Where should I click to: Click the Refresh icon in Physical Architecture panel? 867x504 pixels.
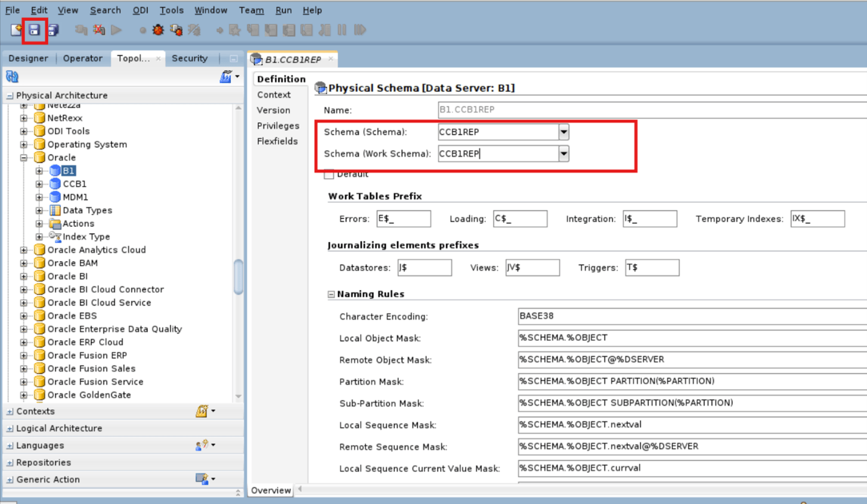coord(11,76)
